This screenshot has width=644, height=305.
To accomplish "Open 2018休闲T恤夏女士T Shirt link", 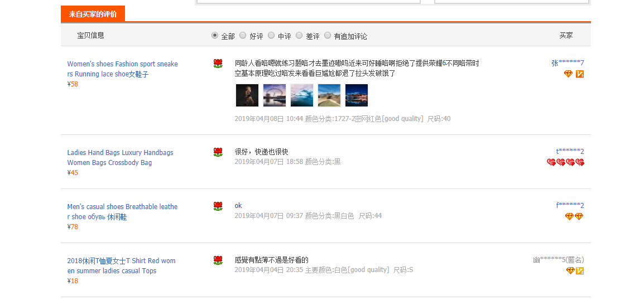I will pyautogui.click(x=121, y=265).
